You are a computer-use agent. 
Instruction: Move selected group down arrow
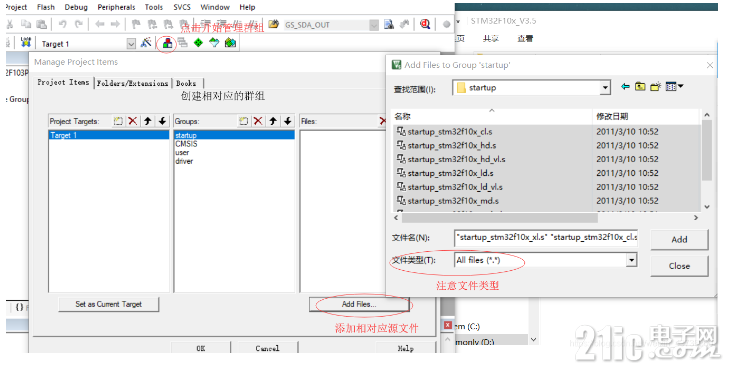point(288,121)
